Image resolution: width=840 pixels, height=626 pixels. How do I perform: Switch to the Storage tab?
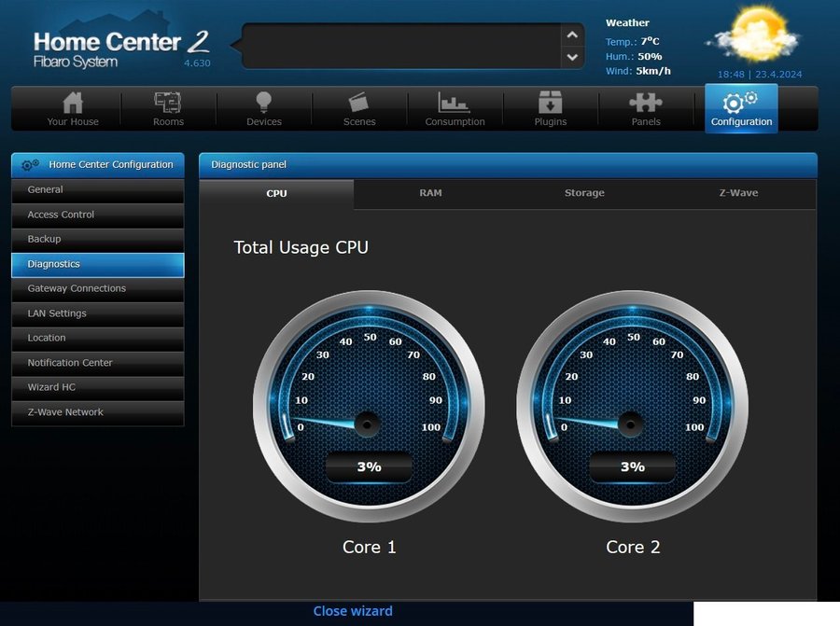(584, 193)
